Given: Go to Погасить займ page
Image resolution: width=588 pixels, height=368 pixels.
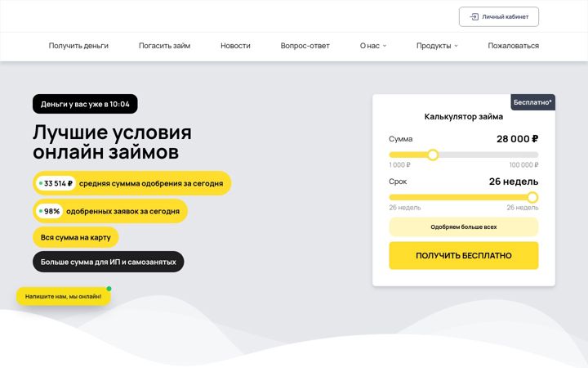Looking at the screenshot, I should pos(164,46).
